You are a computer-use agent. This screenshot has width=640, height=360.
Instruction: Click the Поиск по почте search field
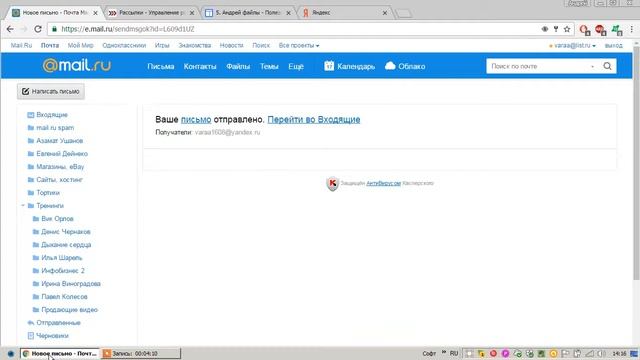click(538, 66)
